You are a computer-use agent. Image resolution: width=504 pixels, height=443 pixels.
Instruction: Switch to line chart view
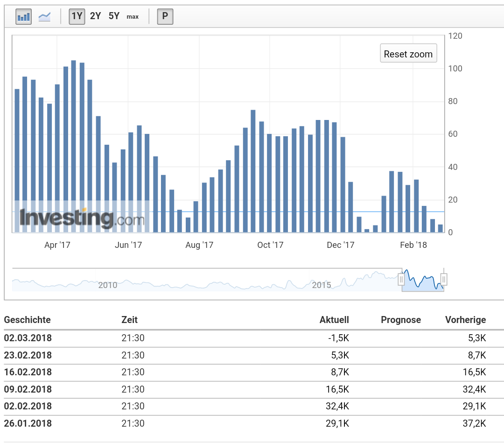45,17
